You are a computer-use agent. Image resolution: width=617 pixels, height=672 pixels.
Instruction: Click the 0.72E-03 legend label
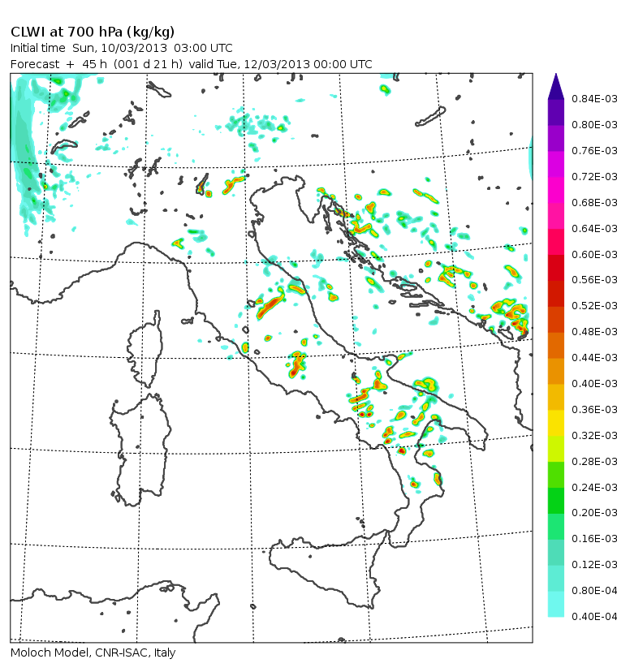tap(594, 177)
